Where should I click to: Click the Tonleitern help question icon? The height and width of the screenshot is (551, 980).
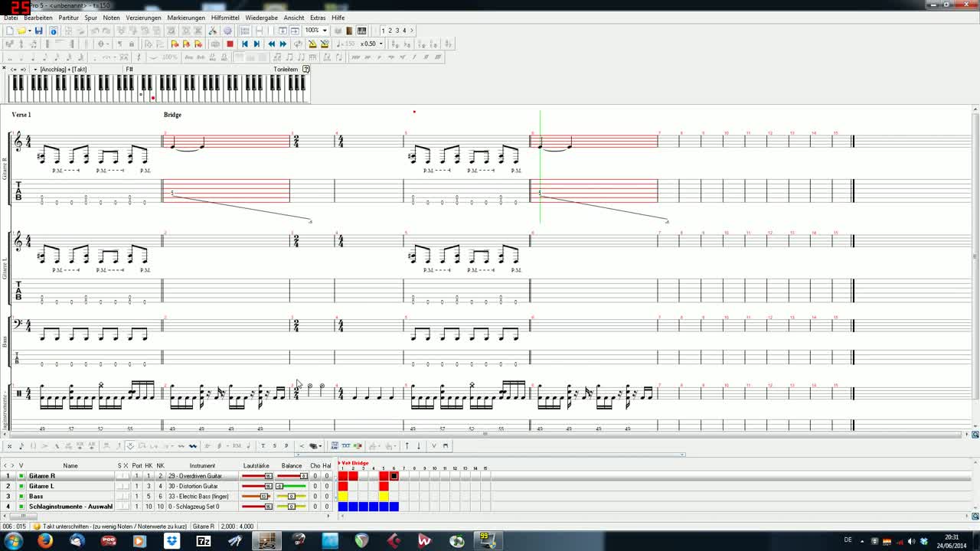click(x=306, y=69)
